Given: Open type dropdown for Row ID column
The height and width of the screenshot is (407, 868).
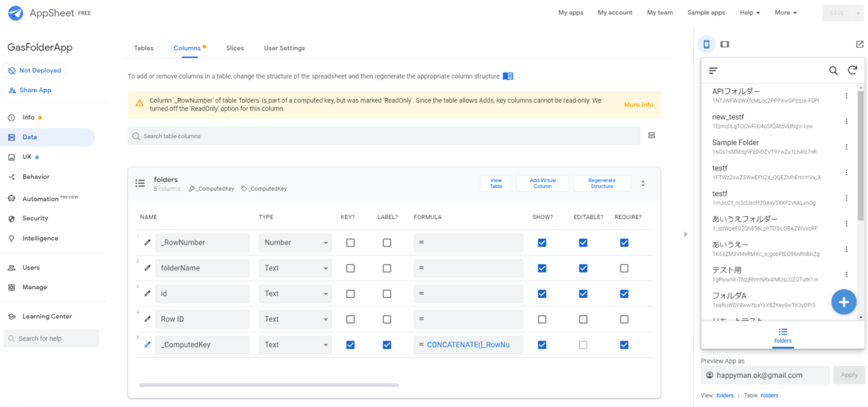Looking at the screenshot, I should pos(295,319).
